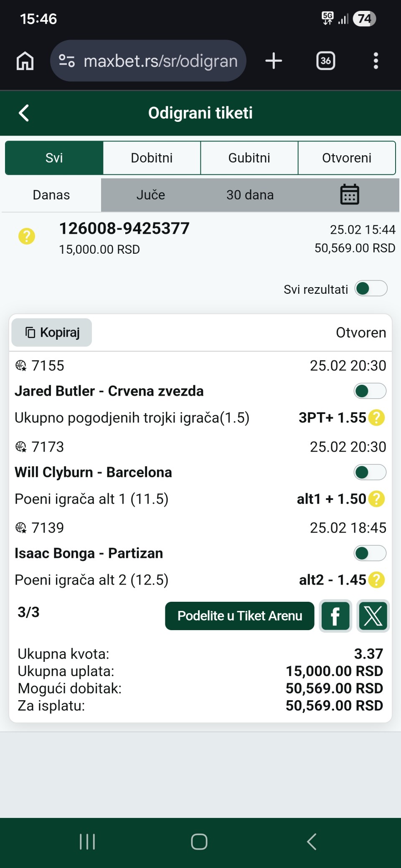Share ticket on Facebook
Viewport: 401px width, 868px height.
click(x=335, y=616)
